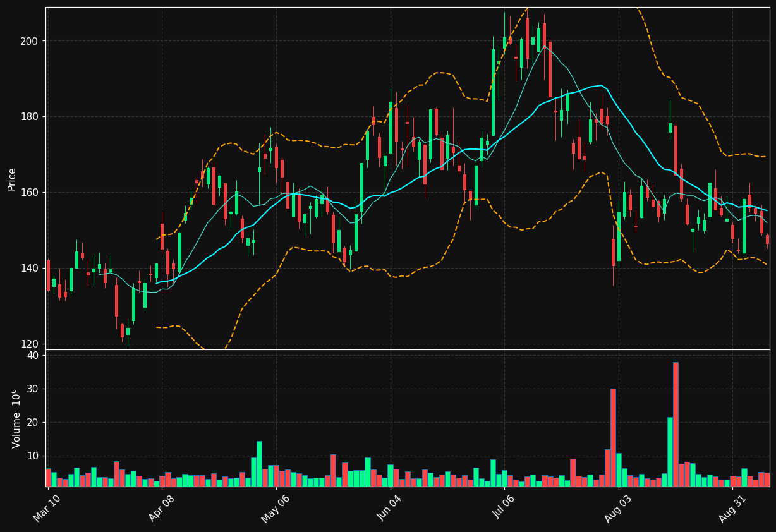Click the 'Jun 04' date tick label
The image size is (776, 532).
click(x=390, y=508)
